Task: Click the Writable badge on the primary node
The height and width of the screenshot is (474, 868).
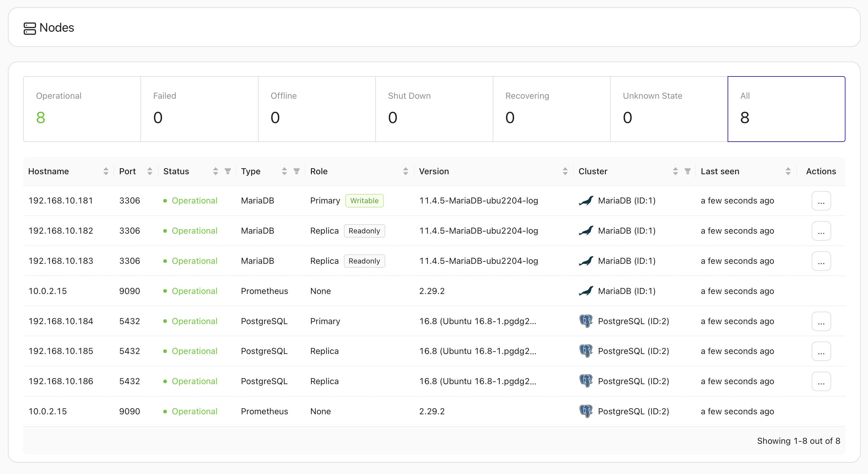Action: [364, 200]
